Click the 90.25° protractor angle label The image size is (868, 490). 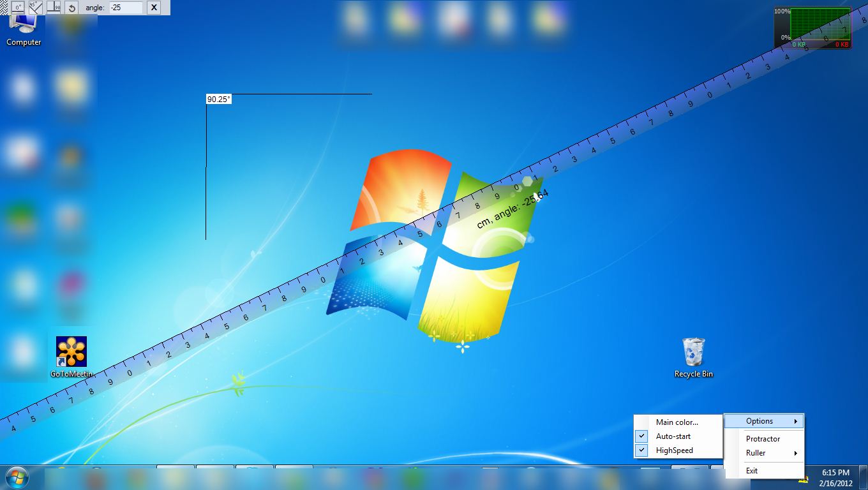pyautogui.click(x=218, y=99)
